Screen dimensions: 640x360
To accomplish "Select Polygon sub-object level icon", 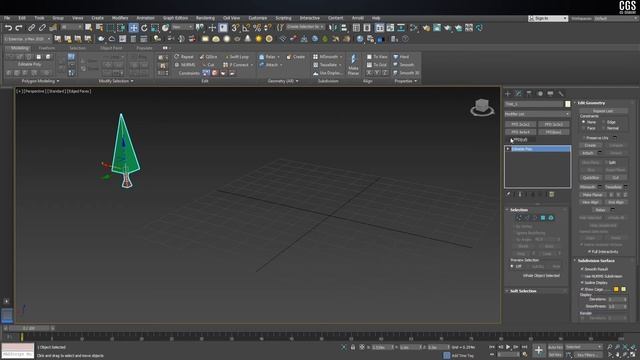I will point(543,218).
